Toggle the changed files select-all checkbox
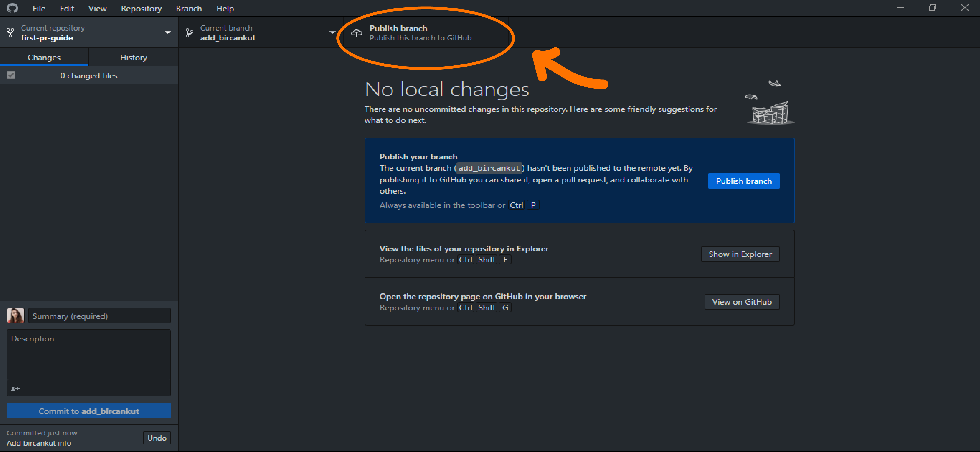The width and height of the screenshot is (980, 452). click(x=11, y=75)
